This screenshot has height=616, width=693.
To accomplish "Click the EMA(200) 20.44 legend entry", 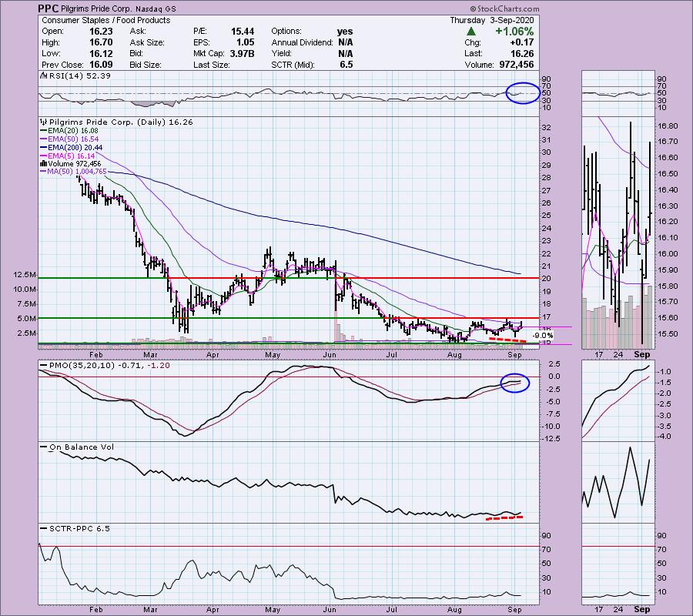I will click(x=75, y=148).
